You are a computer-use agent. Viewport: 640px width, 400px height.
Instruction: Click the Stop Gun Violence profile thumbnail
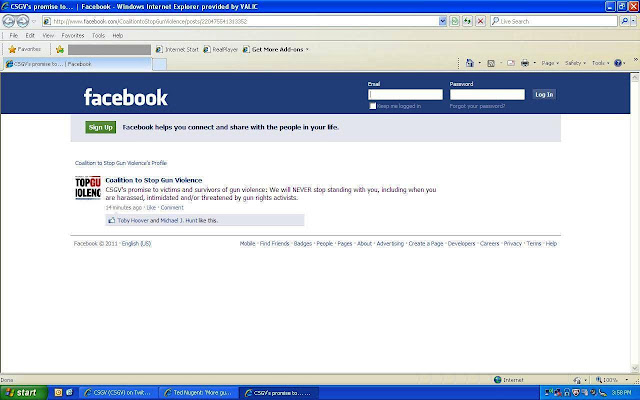tap(88, 188)
